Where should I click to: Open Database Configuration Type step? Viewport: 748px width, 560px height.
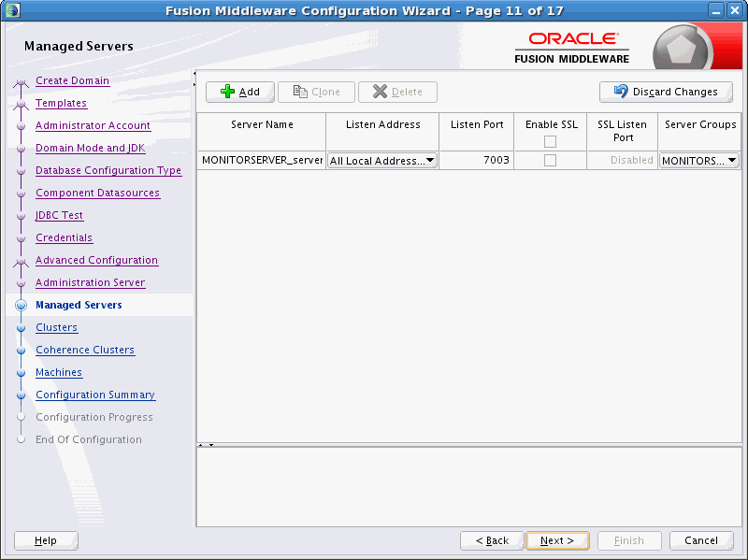[x=108, y=170]
